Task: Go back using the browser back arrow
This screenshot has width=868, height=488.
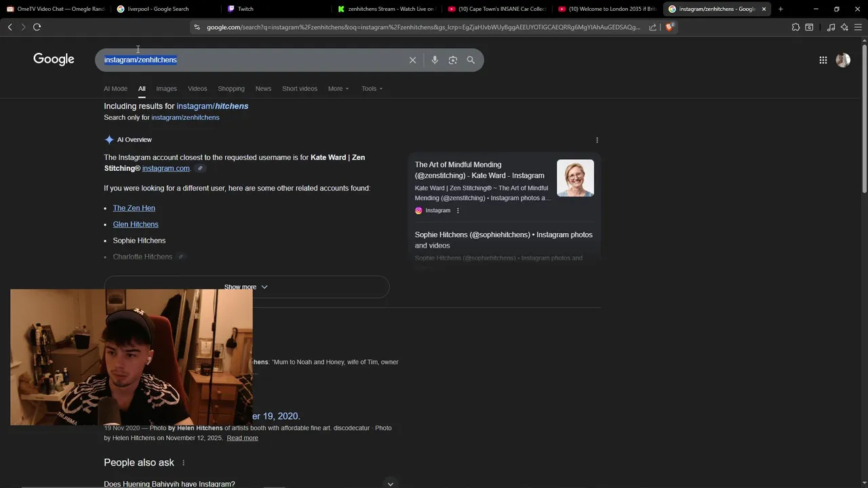Action: (x=9, y=27)
